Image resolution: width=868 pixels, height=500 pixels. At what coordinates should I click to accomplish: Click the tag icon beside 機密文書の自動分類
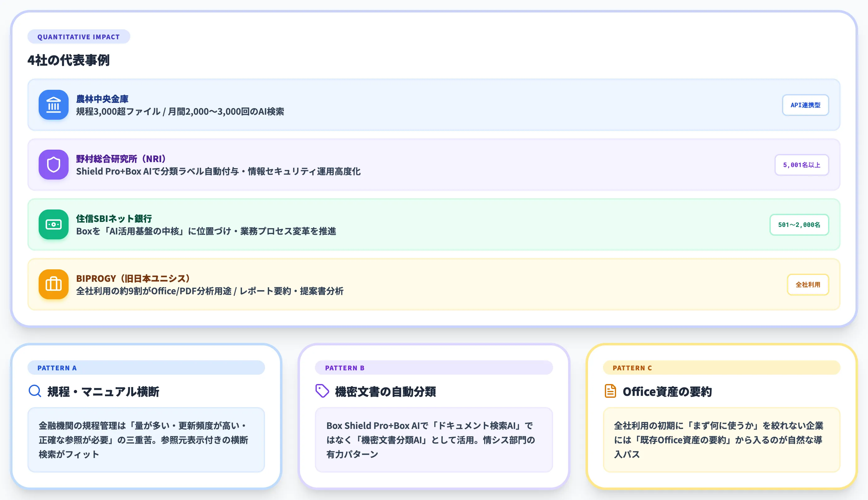tap(322, 391)
